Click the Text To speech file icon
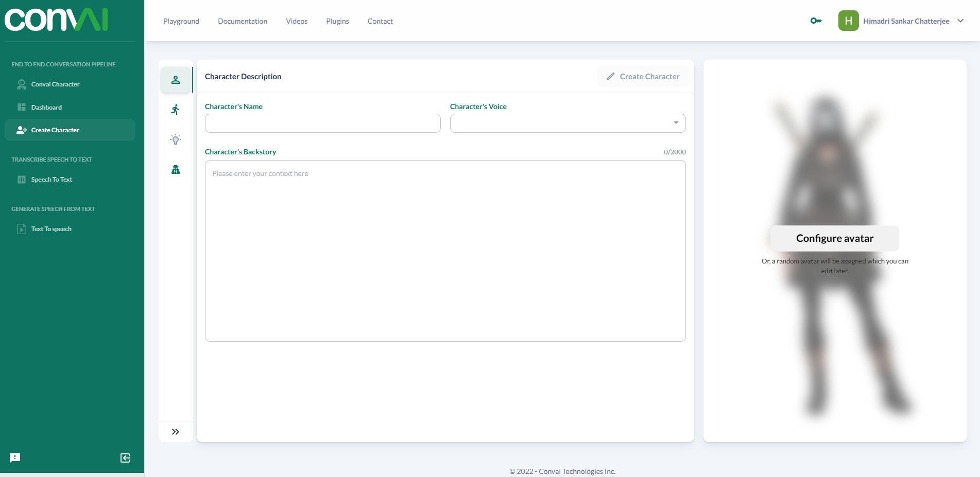The height and width of the screenshot is (477, 980). click(x=22, y=229)
